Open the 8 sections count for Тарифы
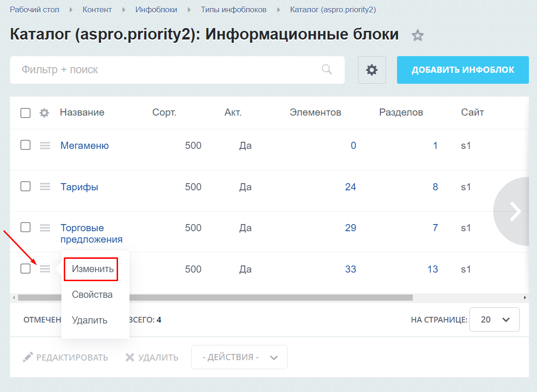 click(435, 187)
